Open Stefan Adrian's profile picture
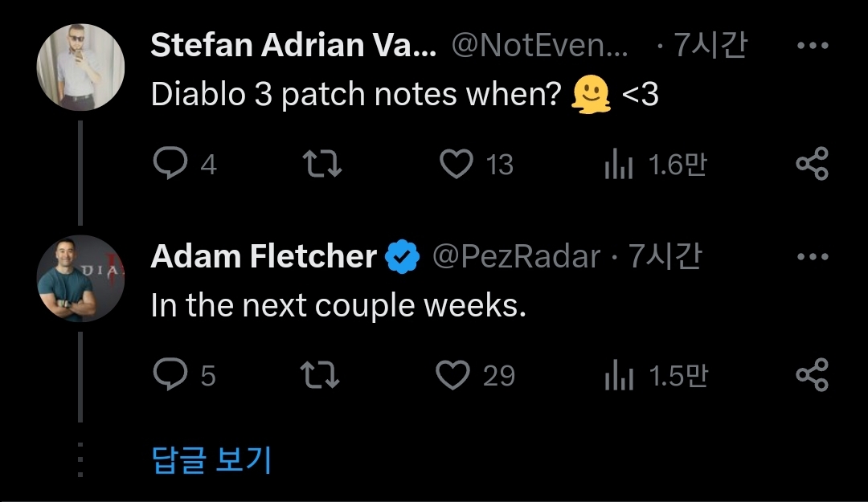This screenshot has width=868, height=502. pyautogui.click(x=80, y=66)
